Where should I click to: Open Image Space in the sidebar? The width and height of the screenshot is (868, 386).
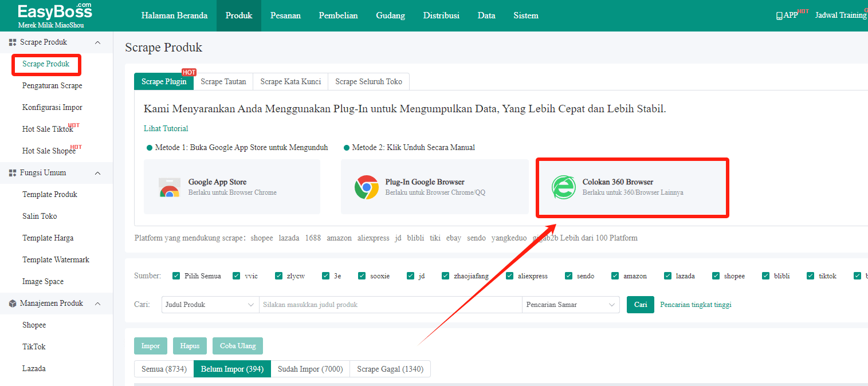click(43, 282)
